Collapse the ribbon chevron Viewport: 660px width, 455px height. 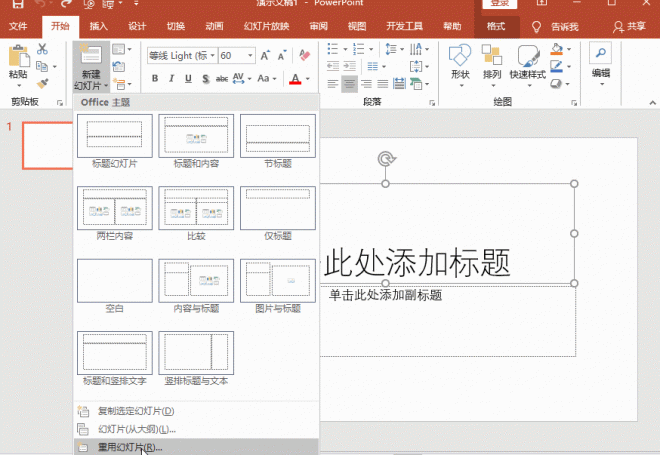point(652,102)
